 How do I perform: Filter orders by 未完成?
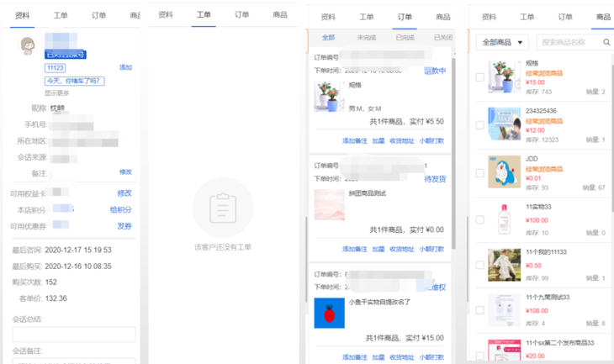[367, 38]
